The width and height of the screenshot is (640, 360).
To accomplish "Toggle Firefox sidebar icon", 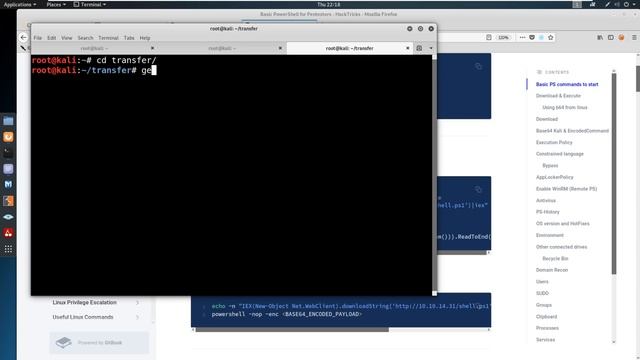I will tap(611, 38).
